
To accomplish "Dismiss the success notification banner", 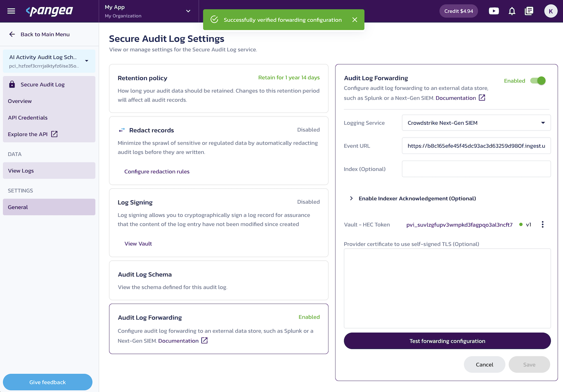I will pos(355,20).
